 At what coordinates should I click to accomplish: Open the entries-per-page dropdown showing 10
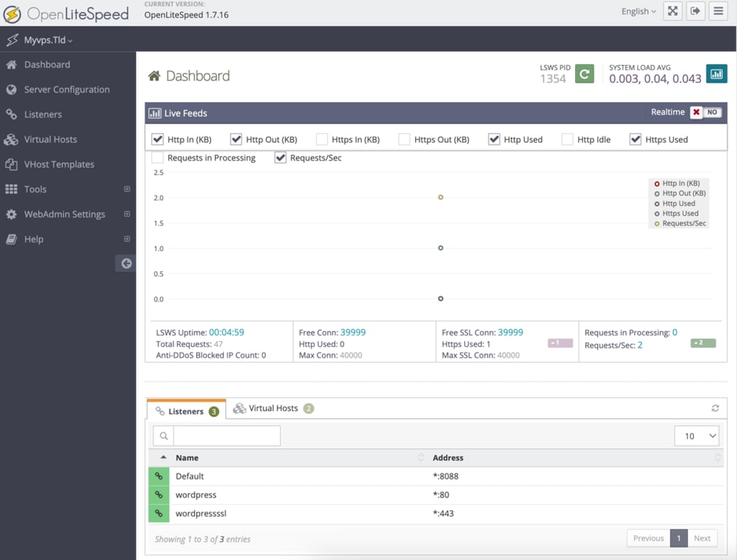696,435
